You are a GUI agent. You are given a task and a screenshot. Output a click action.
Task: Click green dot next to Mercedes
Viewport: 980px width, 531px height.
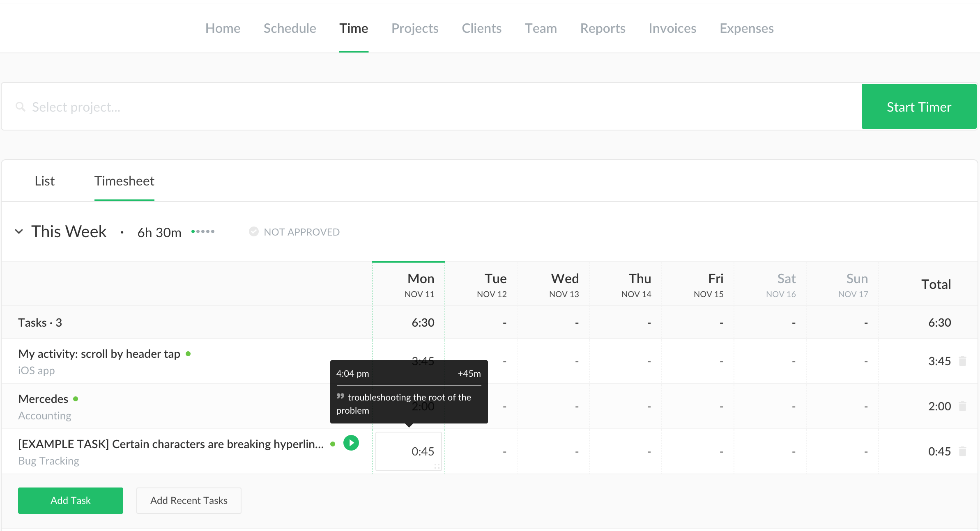click(76, 399)
